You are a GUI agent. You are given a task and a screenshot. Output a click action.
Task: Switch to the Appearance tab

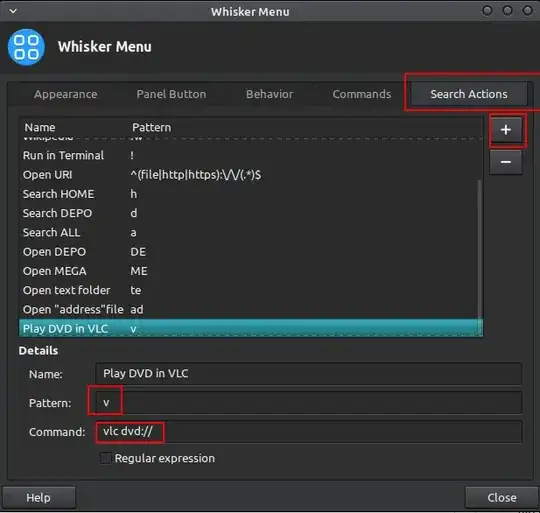pos(66,94)
